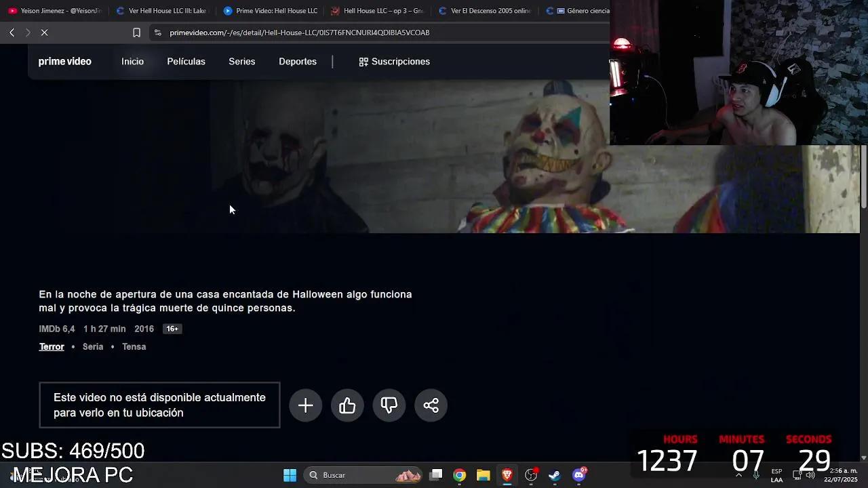The image size is (868, 488).
Task: Open the Windows Start menu
Action: click(x=290, y=475)
